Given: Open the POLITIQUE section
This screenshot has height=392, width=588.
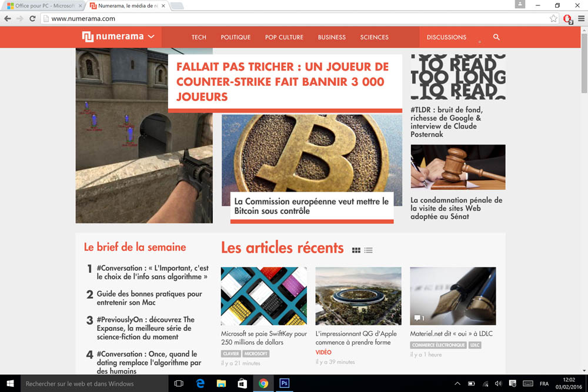Looking at the screenshot, I should tap(236, 37).
